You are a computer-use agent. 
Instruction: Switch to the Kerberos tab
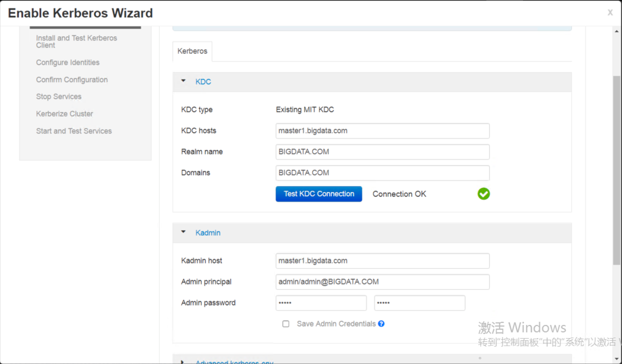(192, 50)
